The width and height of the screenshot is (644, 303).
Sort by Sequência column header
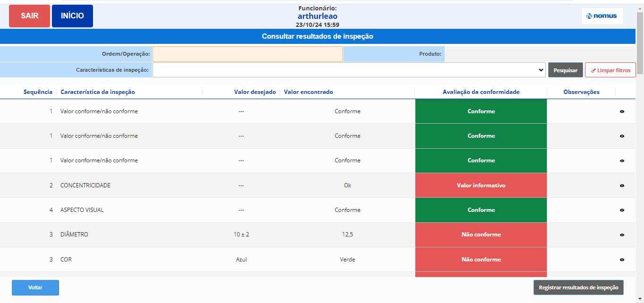[x=38, y=92]
